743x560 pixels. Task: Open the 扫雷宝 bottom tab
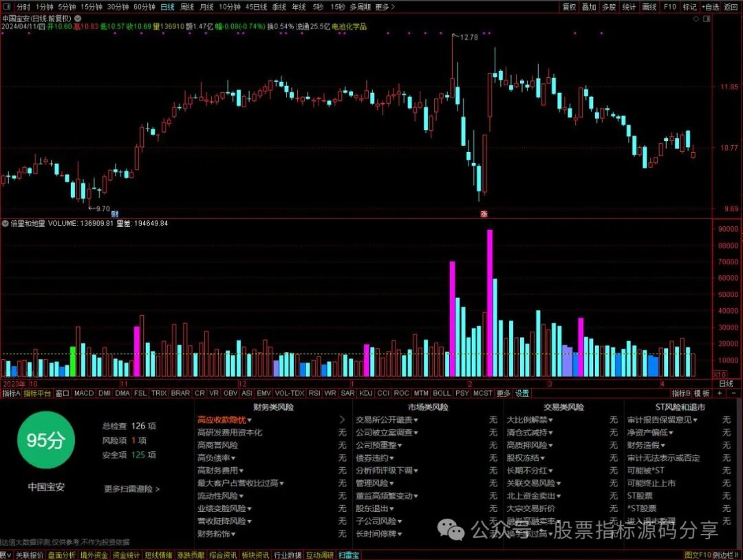[x=349, y=555]
